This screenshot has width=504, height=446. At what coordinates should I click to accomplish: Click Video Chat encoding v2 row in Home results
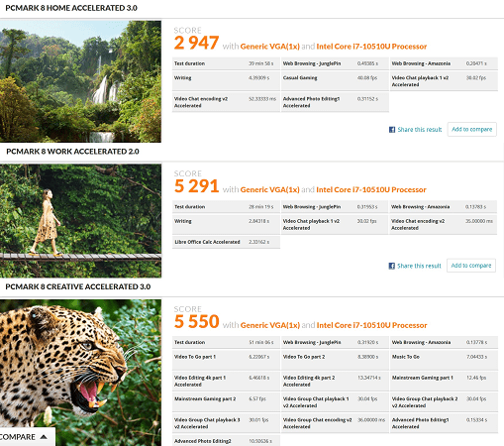(x=226, y=102)
